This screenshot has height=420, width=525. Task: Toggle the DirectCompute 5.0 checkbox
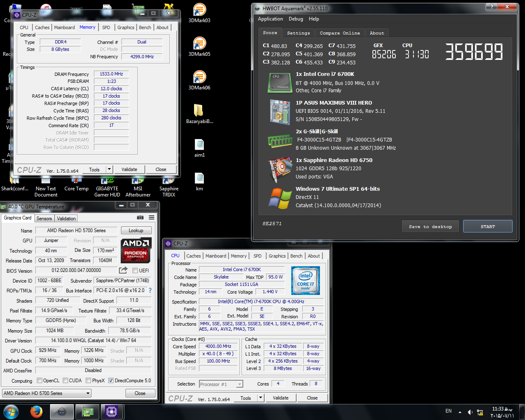(111, 381)
